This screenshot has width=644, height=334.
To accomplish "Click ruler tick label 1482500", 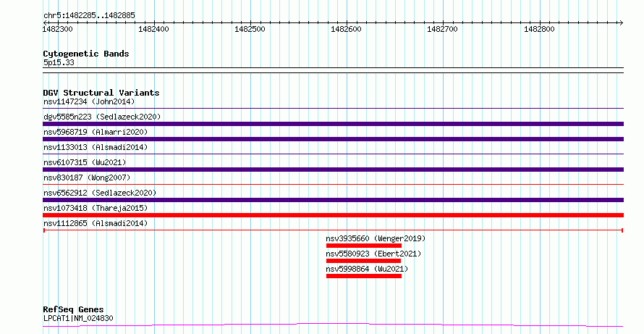I will (250, 29).
